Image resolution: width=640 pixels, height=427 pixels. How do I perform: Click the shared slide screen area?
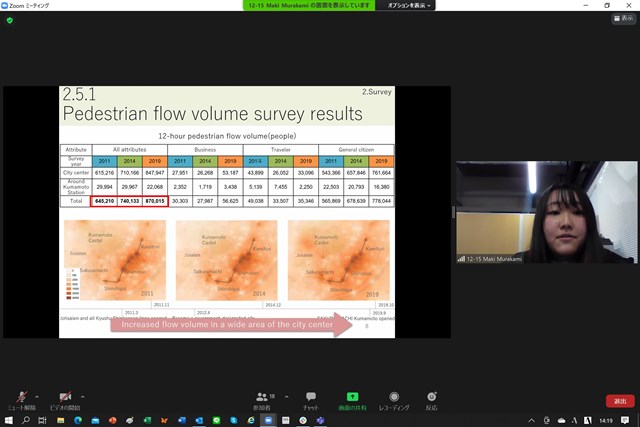pyautogui.click(x=227, y=212)
